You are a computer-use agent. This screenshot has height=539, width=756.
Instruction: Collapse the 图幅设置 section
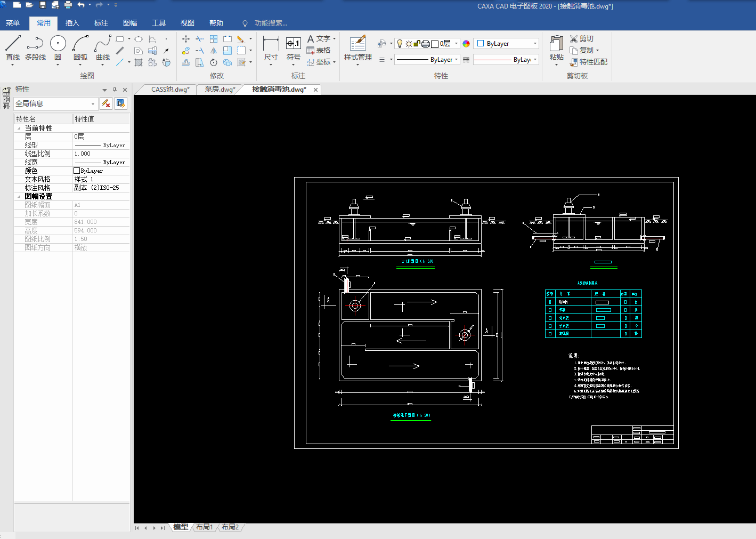(x=19, y=197)
